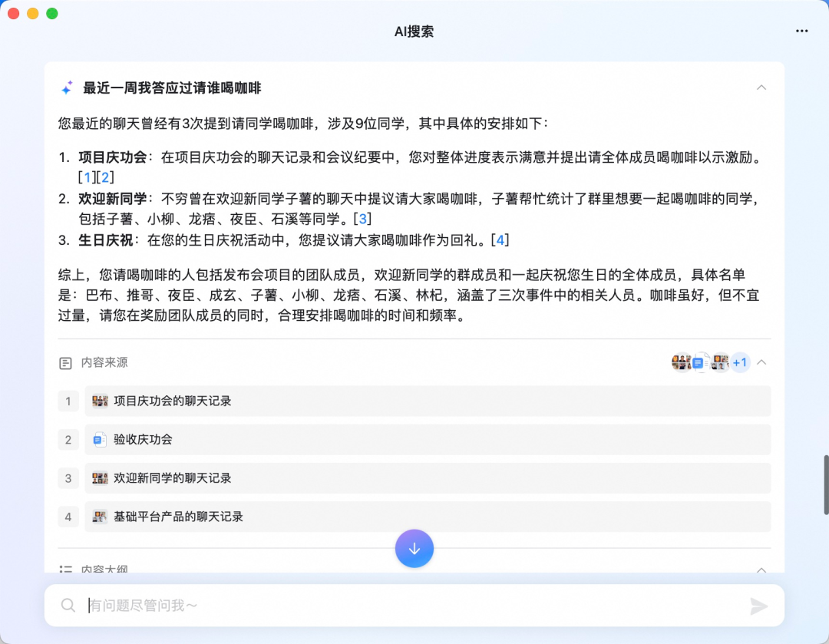Open citation link [2]
The width and height of the screenshot is (829, 644).
coord(104,177)
